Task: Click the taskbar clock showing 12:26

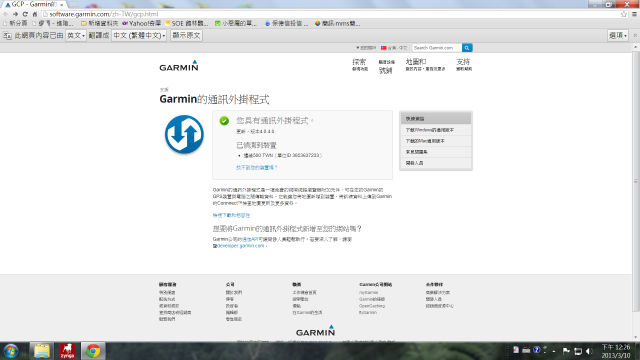Action: click(x=616, y=351)
